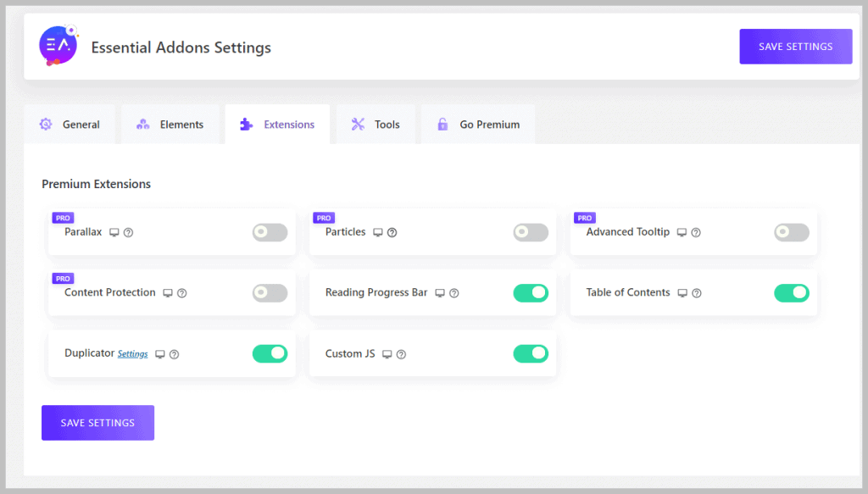Click the Essential Addons Settings title
The height and width of the screenshot is (494, 868).
pyautogui.click(x=181, y=47)
